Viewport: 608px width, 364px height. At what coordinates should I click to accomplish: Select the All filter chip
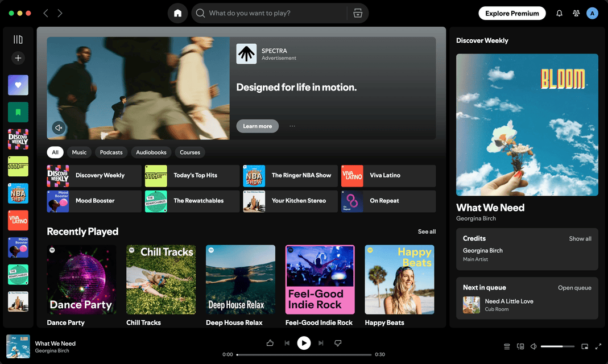55,152
